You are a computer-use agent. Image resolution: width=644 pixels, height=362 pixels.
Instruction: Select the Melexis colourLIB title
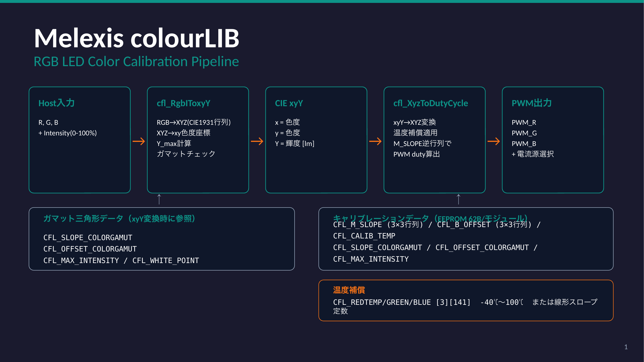[136, 38]
